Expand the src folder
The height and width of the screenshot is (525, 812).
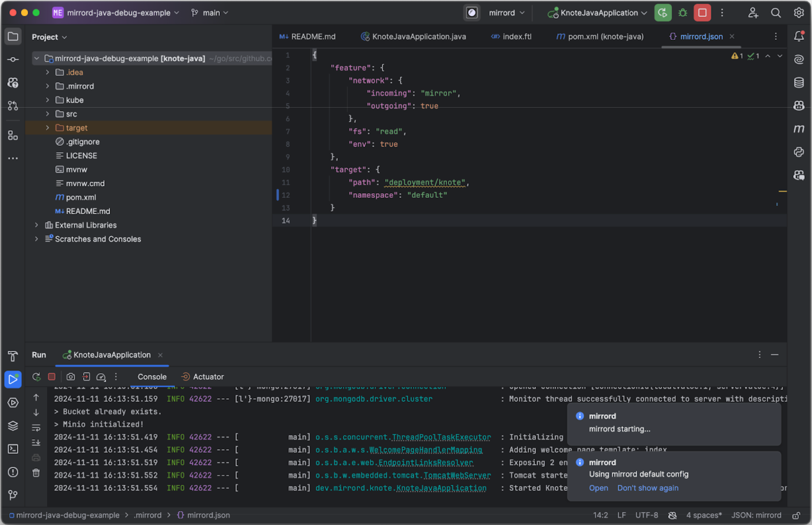[47, 114]
